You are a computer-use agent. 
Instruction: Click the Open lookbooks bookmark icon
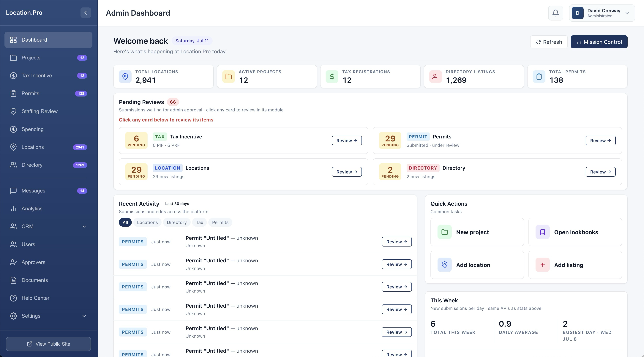542,232
